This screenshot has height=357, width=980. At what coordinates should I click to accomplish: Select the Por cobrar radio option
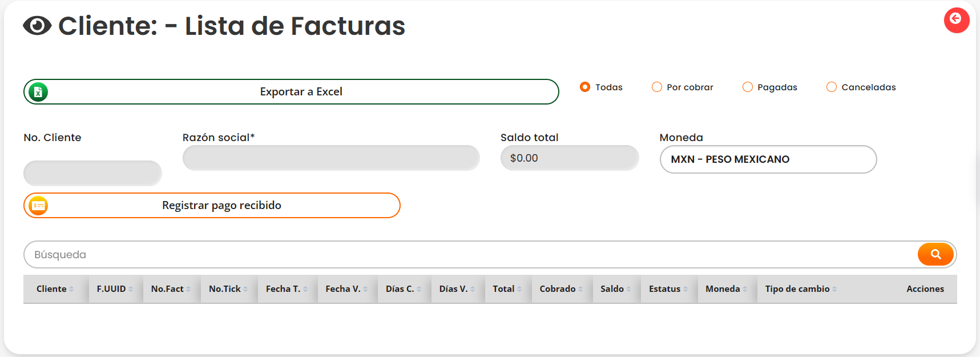tap(657, 87)
